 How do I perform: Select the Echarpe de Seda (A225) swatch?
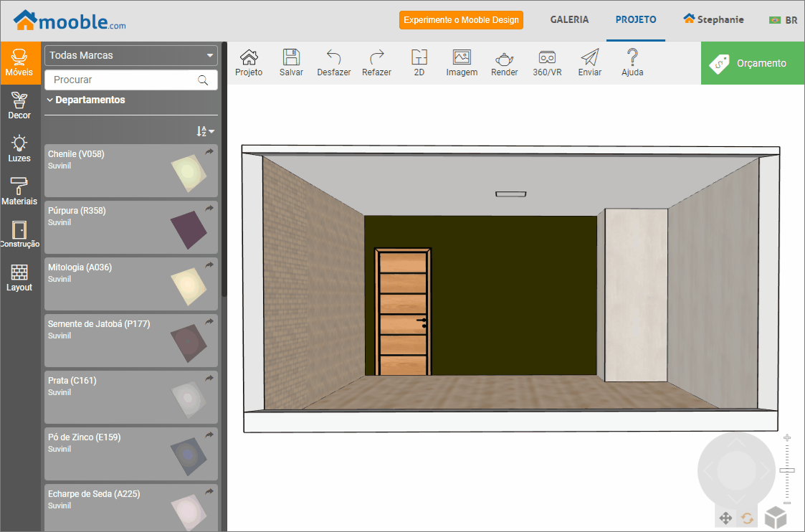pyautogui.click(x=189, y=511)
